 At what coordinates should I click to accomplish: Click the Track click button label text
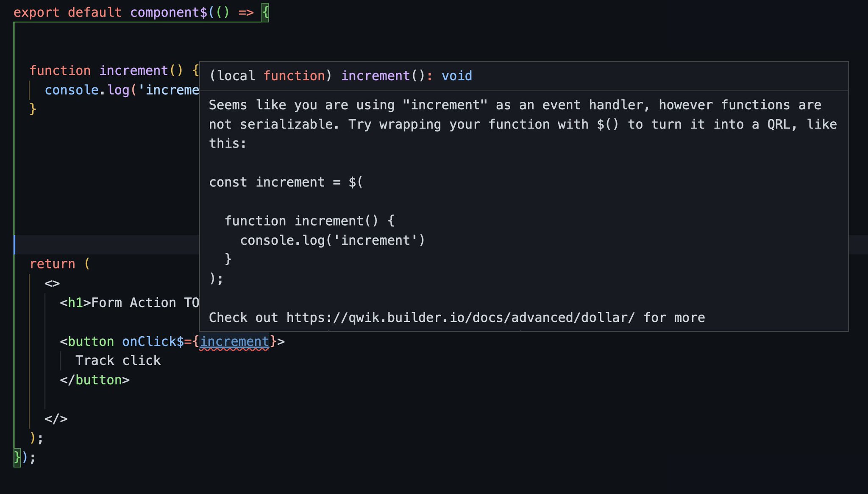pyautogui.click(x=119, y=360)
